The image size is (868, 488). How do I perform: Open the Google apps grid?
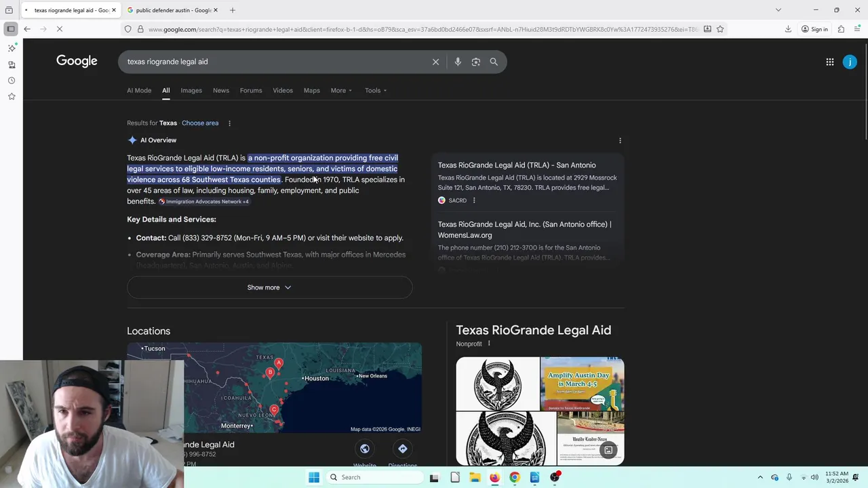tap(830, 62)
